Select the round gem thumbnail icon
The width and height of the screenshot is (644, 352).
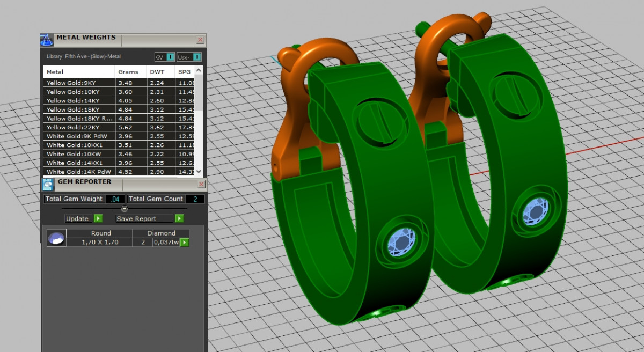[x=56, y=238]
